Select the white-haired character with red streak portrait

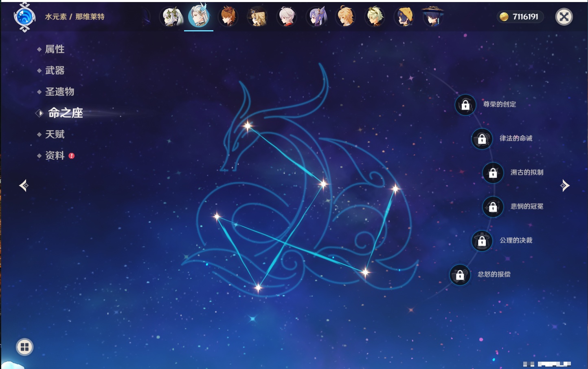287,17
